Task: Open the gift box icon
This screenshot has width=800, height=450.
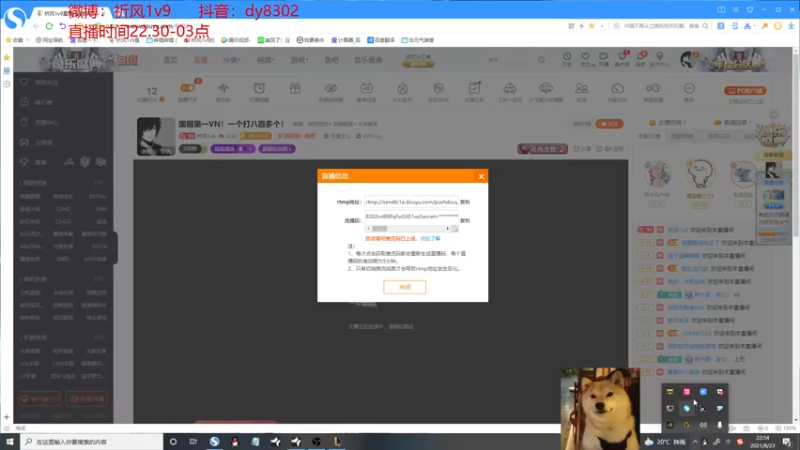Action: point(295,88)
